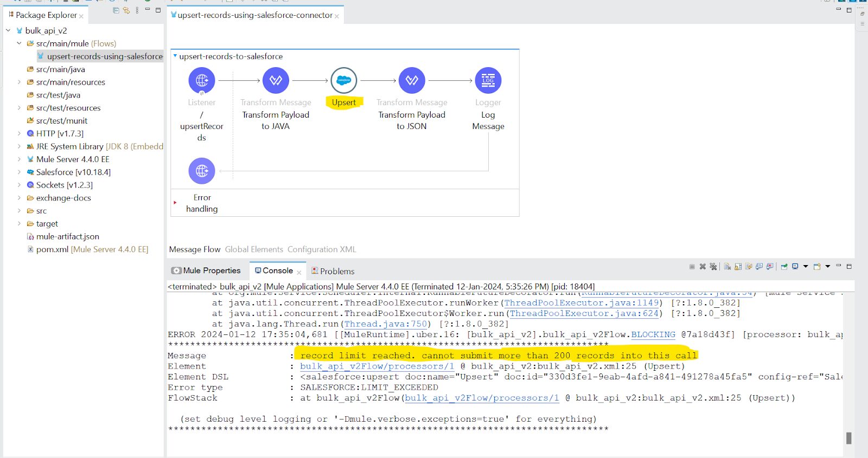This screenshot has height=458, width=868.
Task: Select the JRE System Library node
Action: pyautogui.click(x=95, y=146)
